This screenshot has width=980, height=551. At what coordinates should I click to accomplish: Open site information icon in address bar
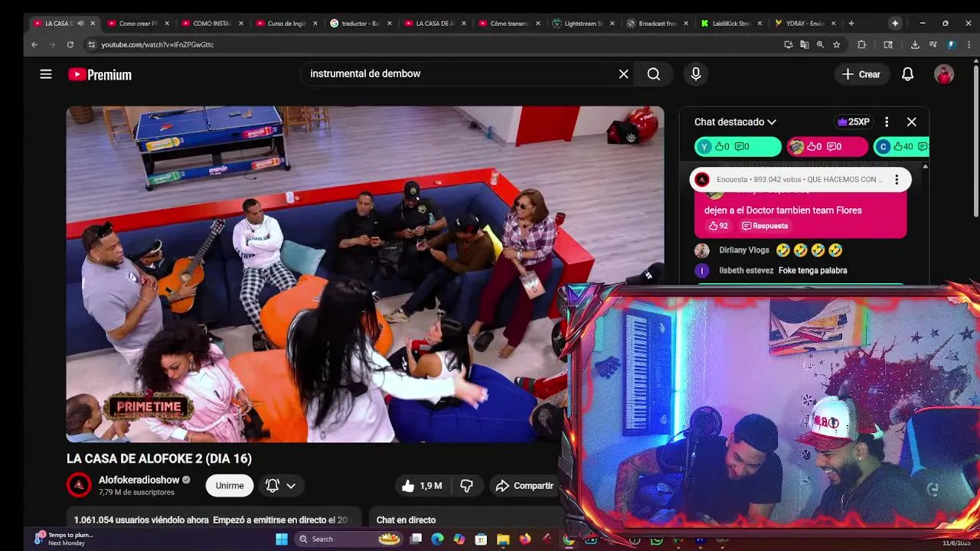(92, 44)
